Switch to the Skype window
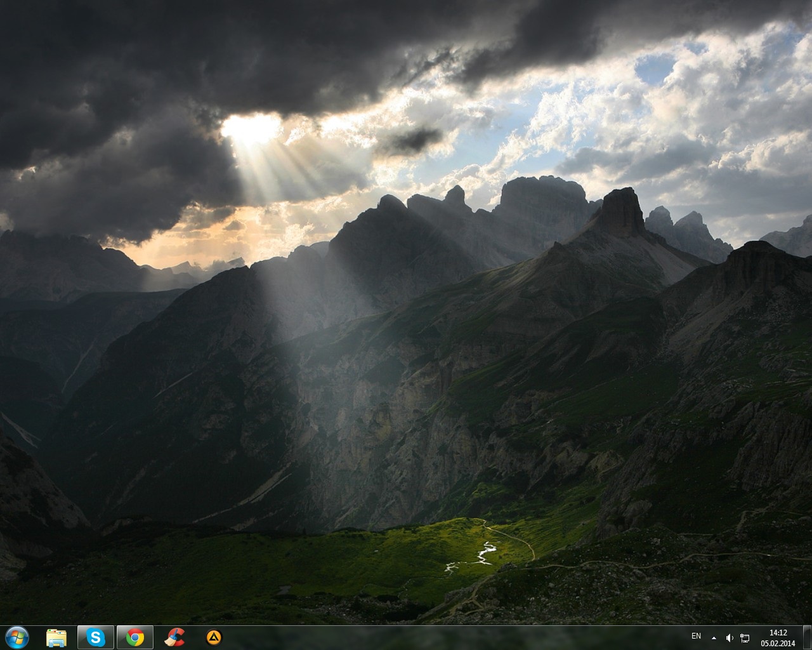 coord(96,637)
